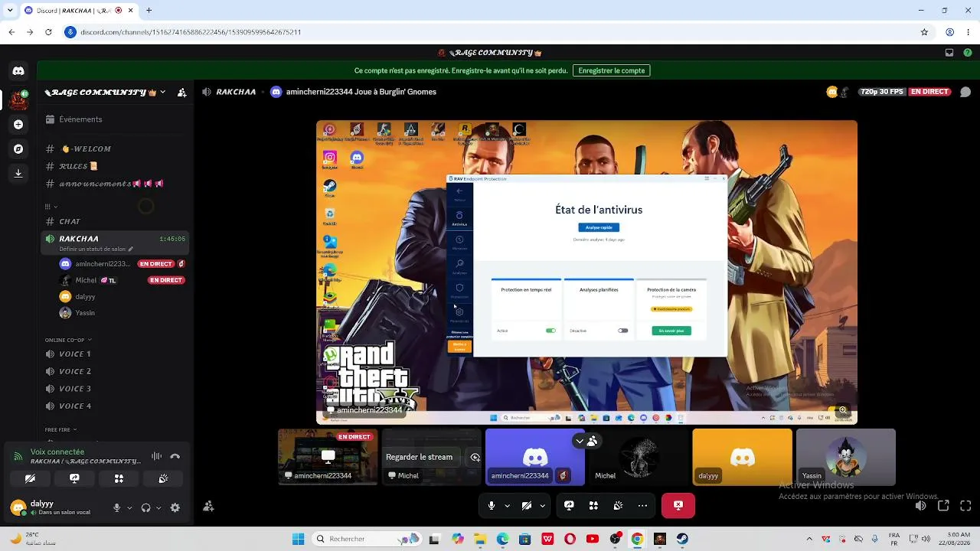Open output device options arrow in user panel
Viewport: 980px width, 551px height.
pyautogui.click(x=158, y=507)
